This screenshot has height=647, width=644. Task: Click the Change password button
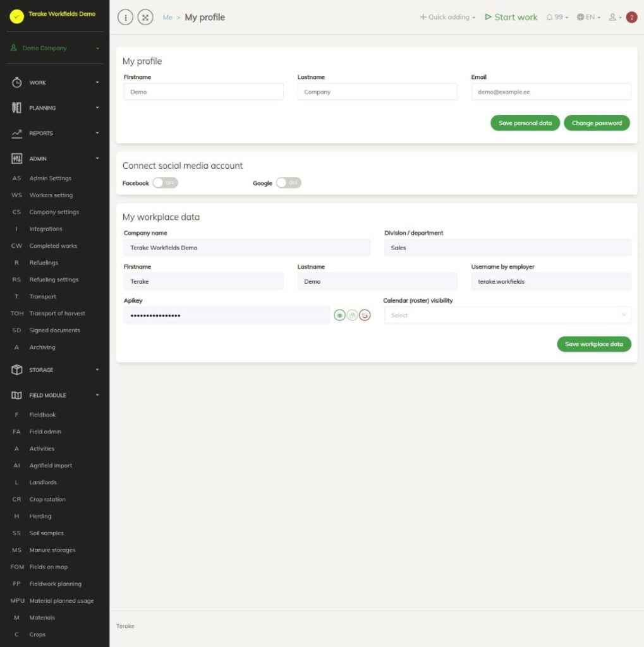(597, 123)
